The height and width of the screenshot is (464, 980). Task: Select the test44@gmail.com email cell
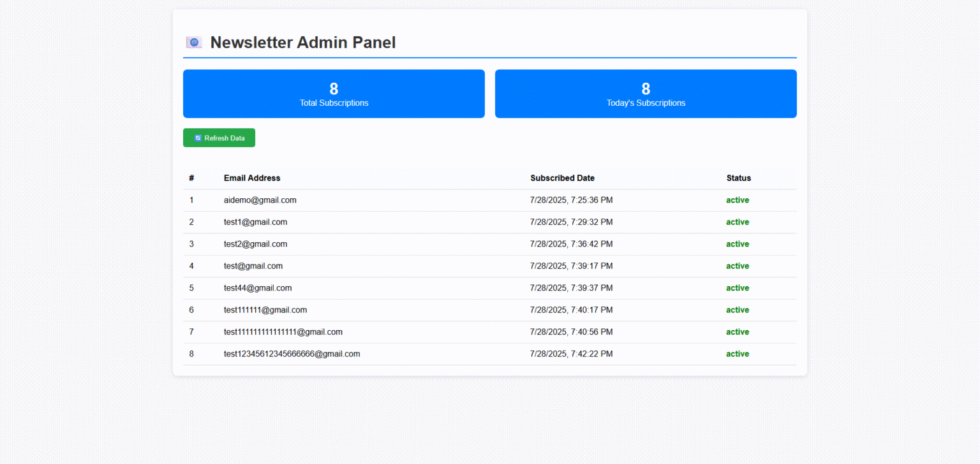click(x=258, y=288)
